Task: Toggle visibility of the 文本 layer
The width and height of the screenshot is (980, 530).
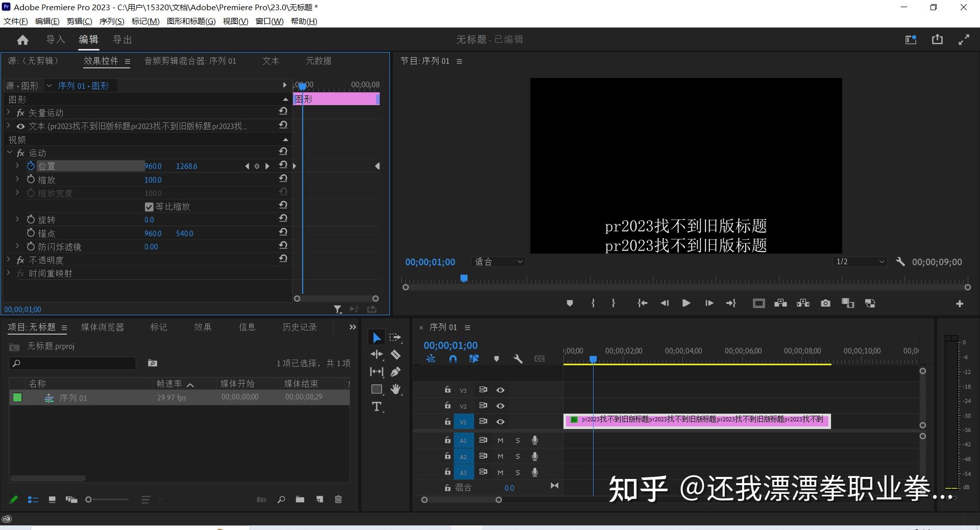Action: [x=20, y=127]
